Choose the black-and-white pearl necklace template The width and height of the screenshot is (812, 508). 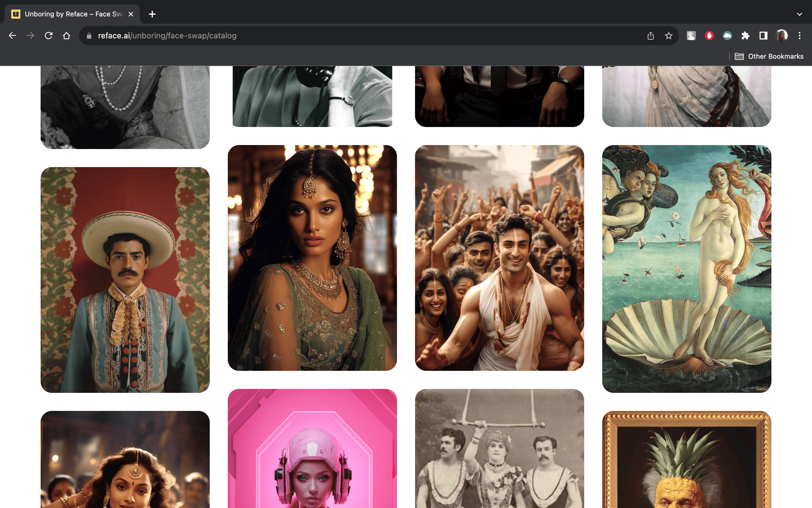click(125, 107)
